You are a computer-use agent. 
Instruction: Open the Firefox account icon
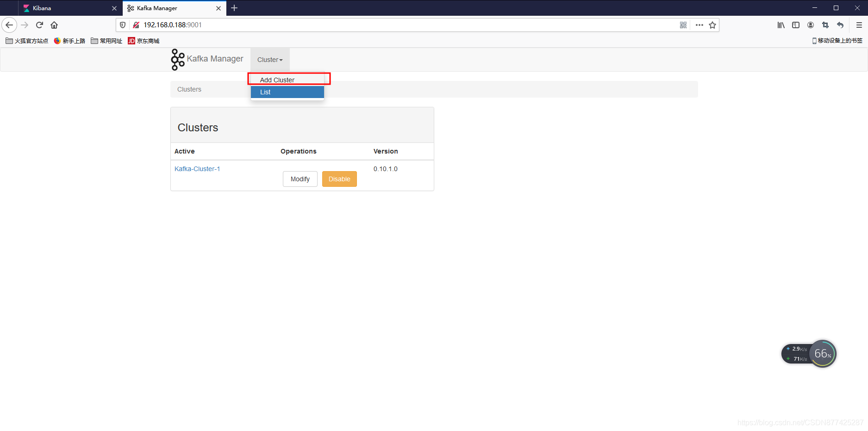tap(811, 25)
